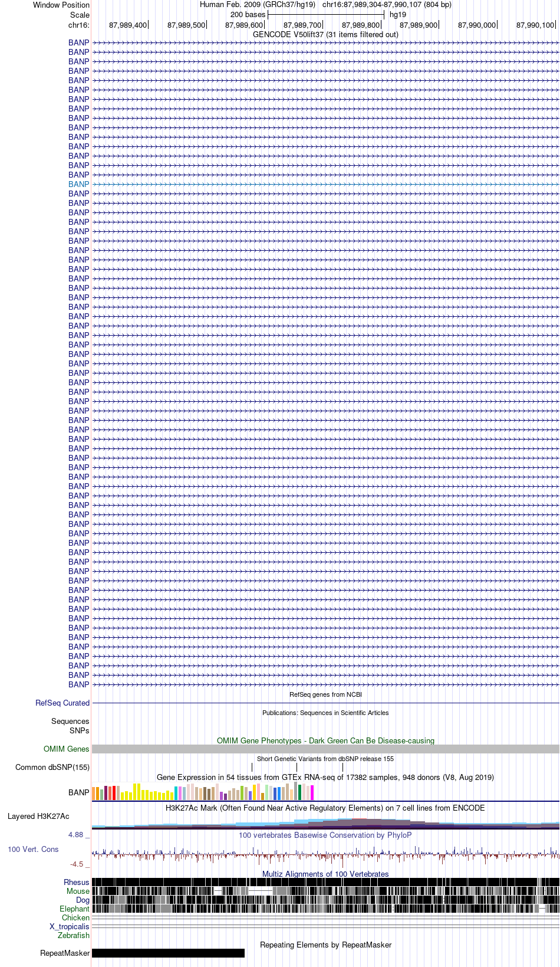Click the chr16:87,989,304-87,990,107 position text
Screen dimensions: 560x967
click(x=387, y=4)
